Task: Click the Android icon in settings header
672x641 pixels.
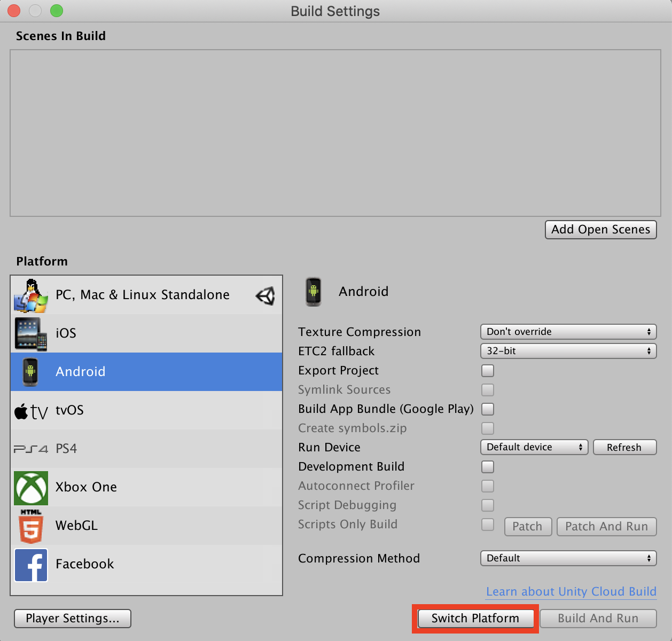Action: (x=314, y=292)
